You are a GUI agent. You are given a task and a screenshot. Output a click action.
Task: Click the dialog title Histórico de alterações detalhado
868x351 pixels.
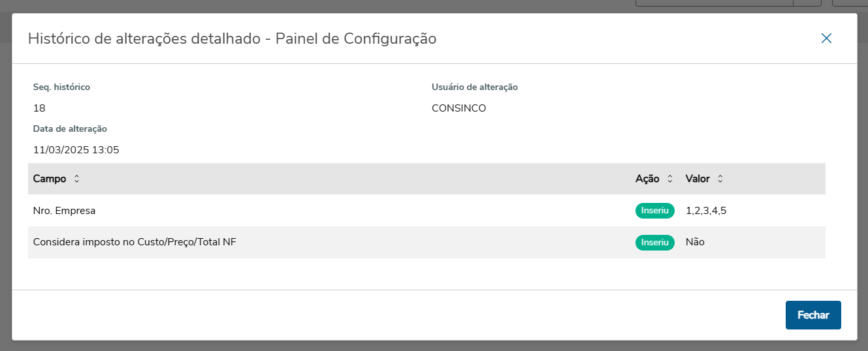click(x=232, y=38)
